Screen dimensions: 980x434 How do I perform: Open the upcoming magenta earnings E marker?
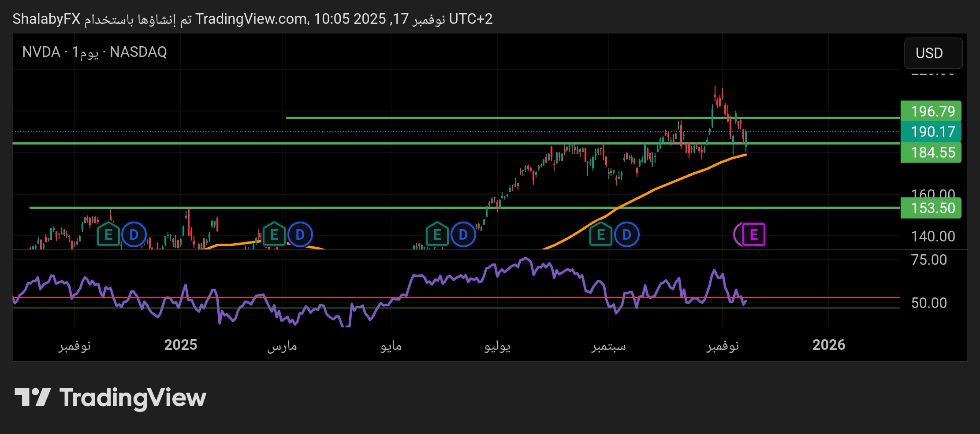pyautogui.click(x=753, y=235)
